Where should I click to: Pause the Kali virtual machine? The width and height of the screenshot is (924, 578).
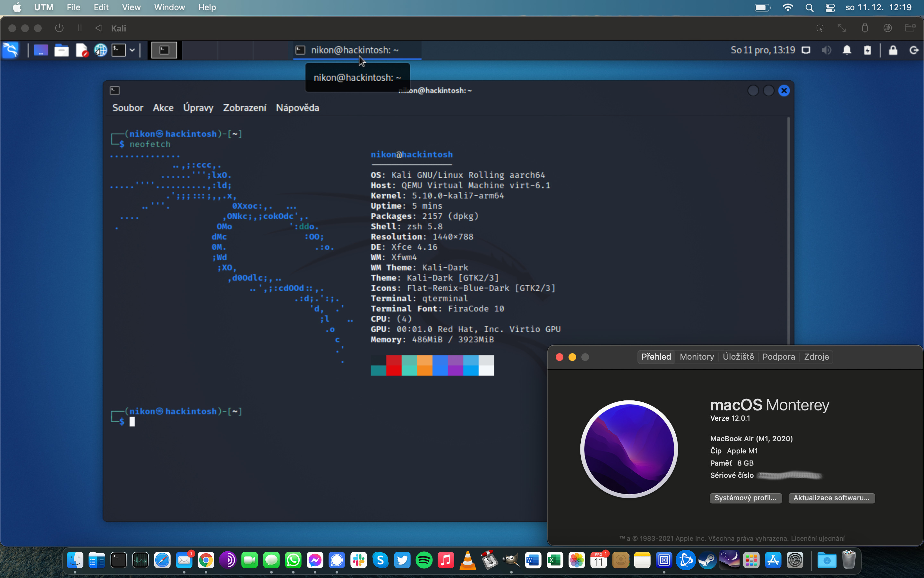click(80, 28)
